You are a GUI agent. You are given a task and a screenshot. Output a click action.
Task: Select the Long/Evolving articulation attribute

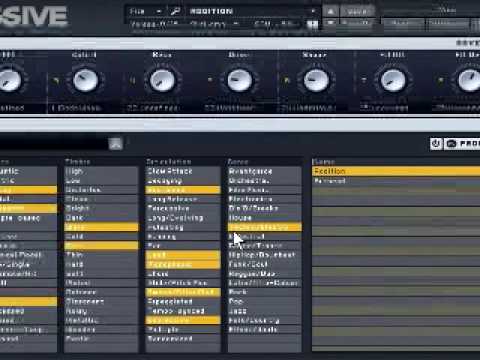click(183, 218)
